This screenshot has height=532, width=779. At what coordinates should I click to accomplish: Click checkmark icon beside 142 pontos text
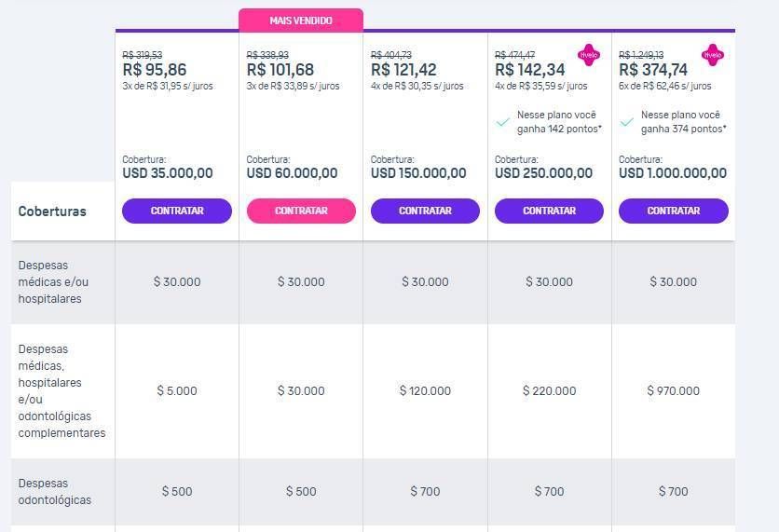(503, 122)
